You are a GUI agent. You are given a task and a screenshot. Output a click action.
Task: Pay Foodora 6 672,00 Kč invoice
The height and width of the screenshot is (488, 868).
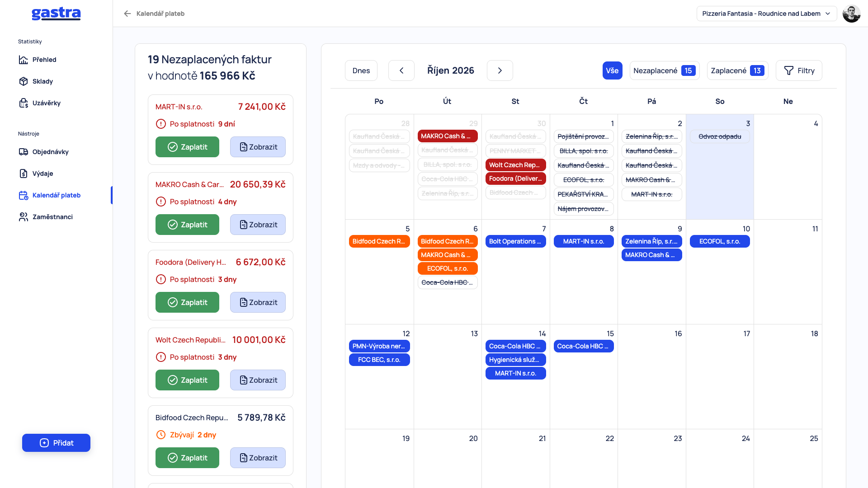coord(187,302)
